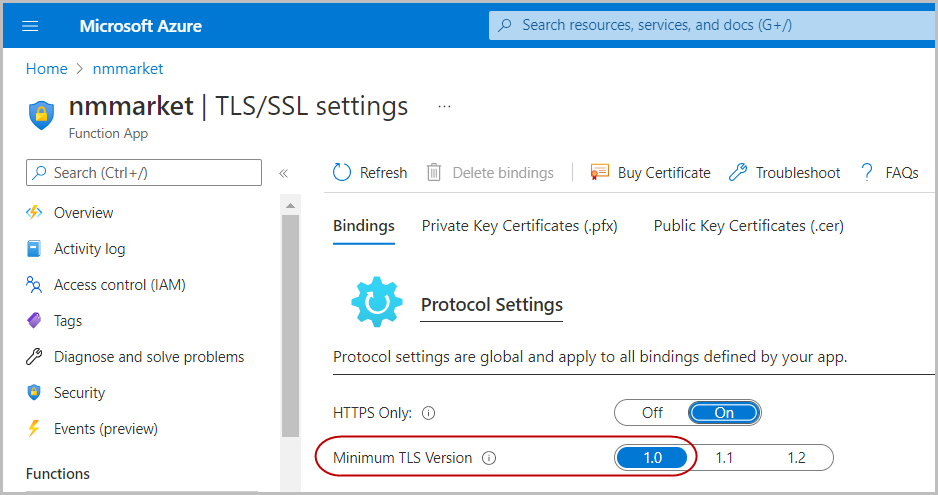Screen dimensions: 938x495
Task: Click the Home breadcrumb link
Action: click(x=46, y=69)
